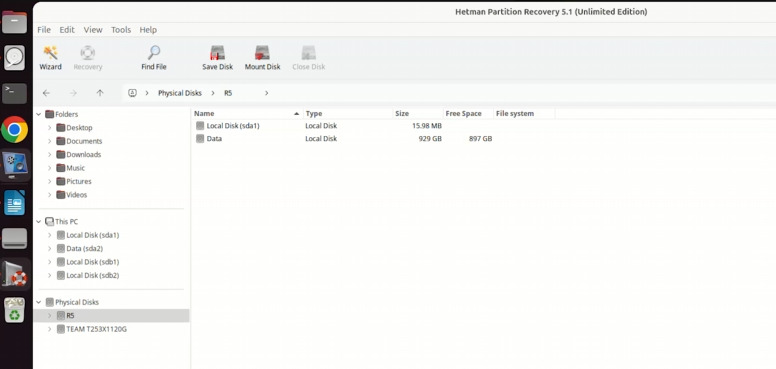
Task: Sort list by Type column
Action: click(x=348, y=113)
